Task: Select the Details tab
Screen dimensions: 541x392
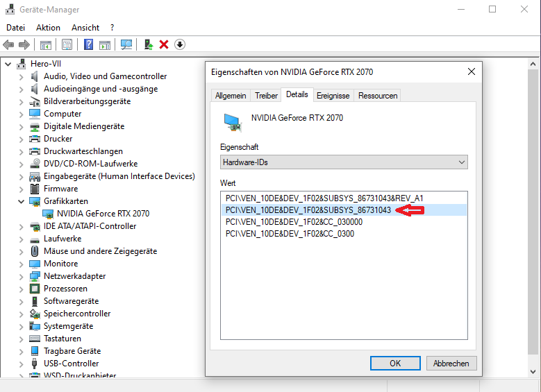Action: tap(297, 94)
